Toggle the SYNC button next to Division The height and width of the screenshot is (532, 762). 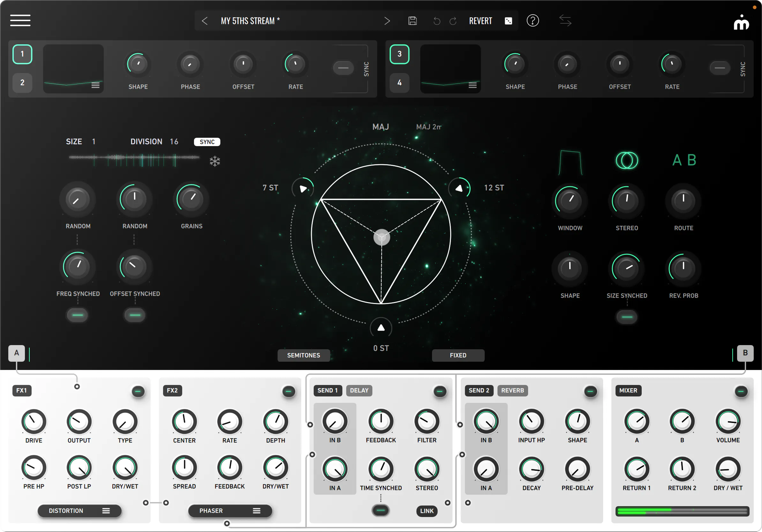pos(207,142)
